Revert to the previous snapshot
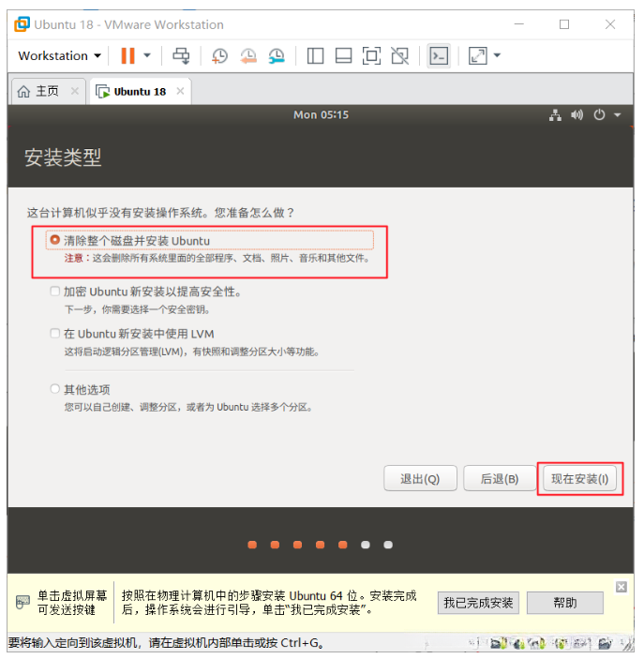Viewport: 644px width, 659px height. [248, 55]
